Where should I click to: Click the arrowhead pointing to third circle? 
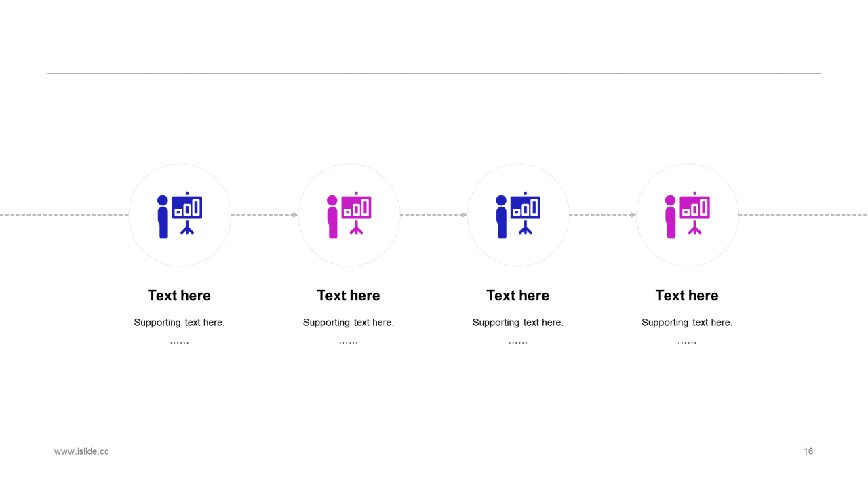[464, 215]
